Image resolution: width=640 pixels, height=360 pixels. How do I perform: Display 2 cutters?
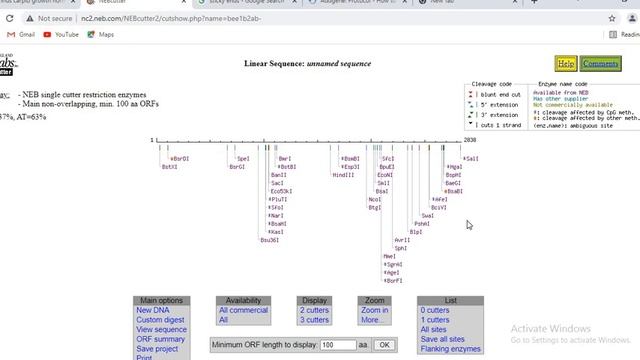[x=314, y=310]
